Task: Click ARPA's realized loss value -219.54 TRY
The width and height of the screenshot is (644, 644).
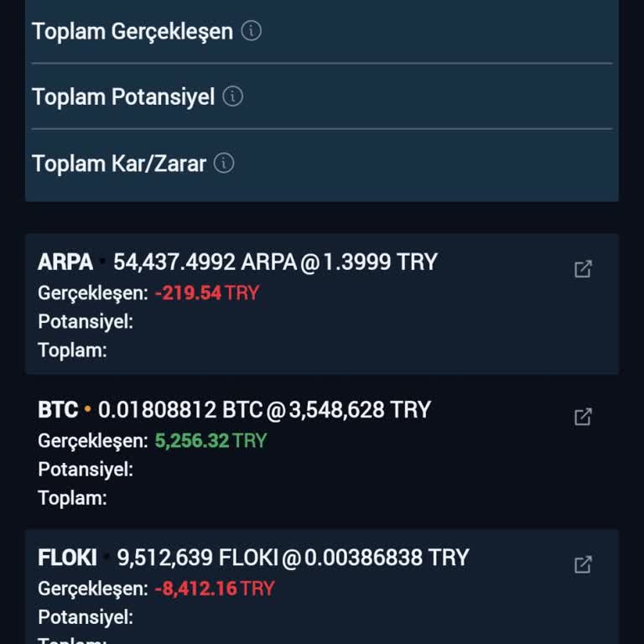Action: (x=207, y=293)
